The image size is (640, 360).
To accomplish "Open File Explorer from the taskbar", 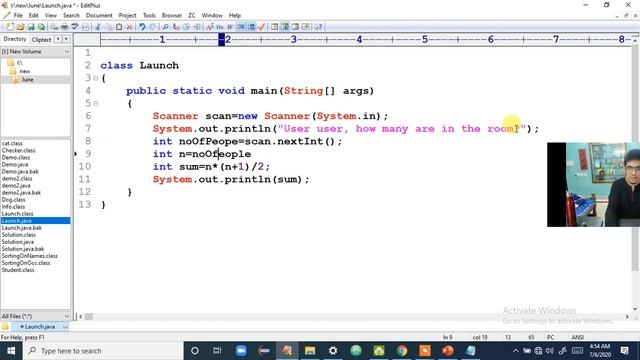I will pyautogui.click(x=310, y=351).
